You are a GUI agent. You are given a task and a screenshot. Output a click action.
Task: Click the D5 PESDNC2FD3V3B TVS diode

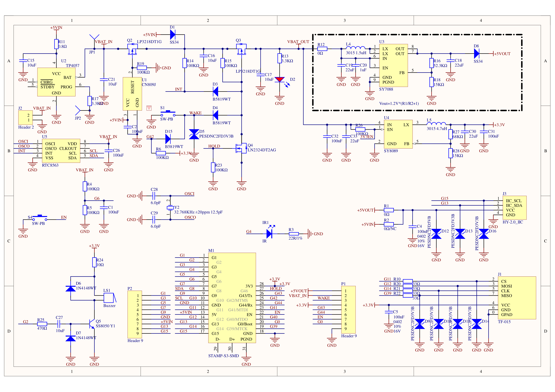pos(194,134)
